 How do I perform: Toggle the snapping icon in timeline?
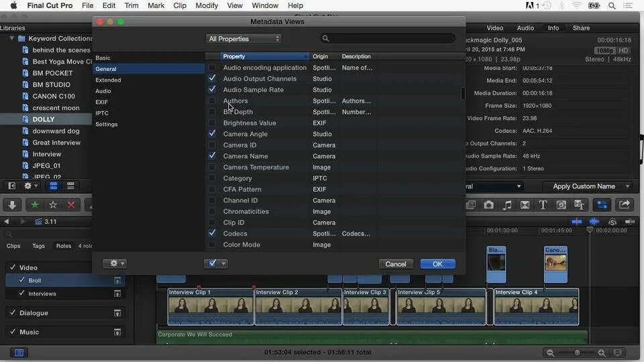coord(630,222)
